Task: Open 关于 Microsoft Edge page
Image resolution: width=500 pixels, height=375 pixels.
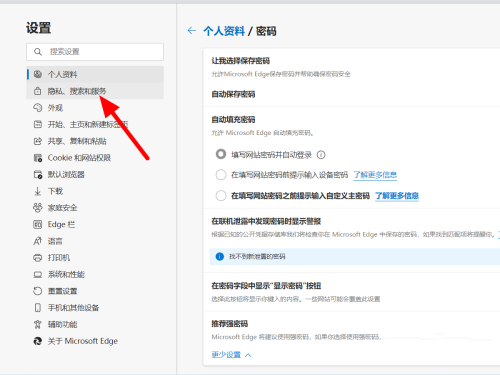Action: point(95,341)
